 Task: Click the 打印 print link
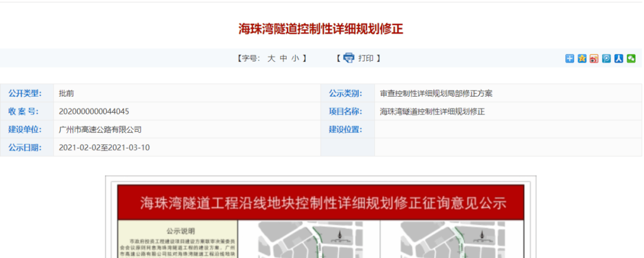point(366,58)
